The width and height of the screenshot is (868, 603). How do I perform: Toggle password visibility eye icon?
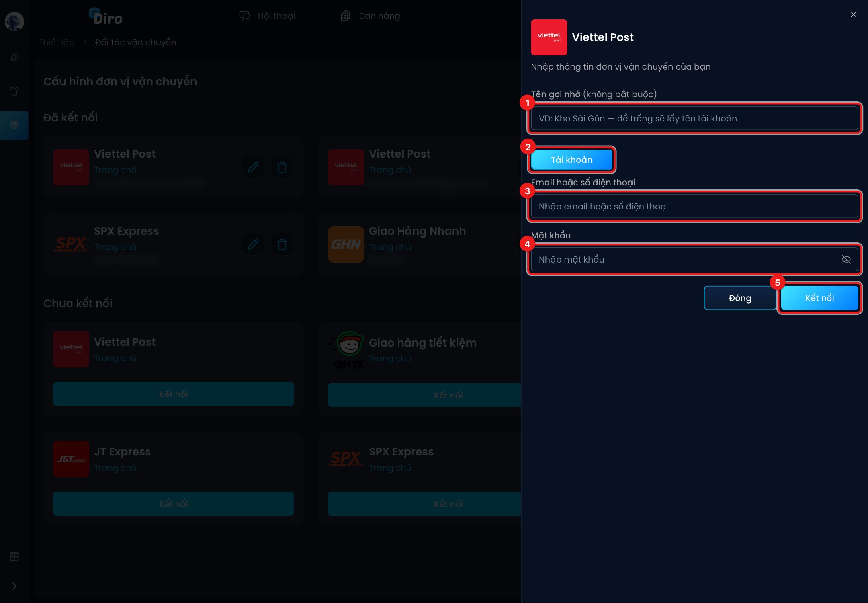coord(846,259)
